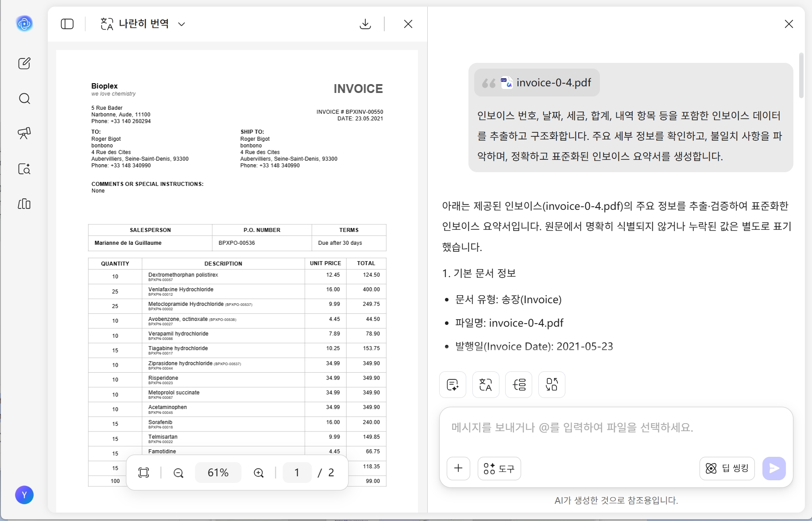Open the telescope explore icon
Image resolution: width=812 pixels, height=521 pixels.
click(x=24, y=133)
